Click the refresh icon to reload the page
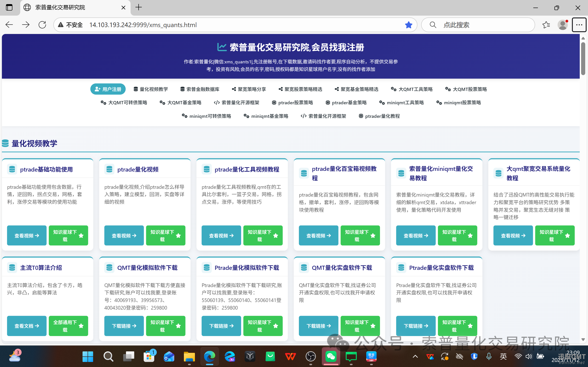This screenshot has width=588, height=367. [x=42, y=25]
